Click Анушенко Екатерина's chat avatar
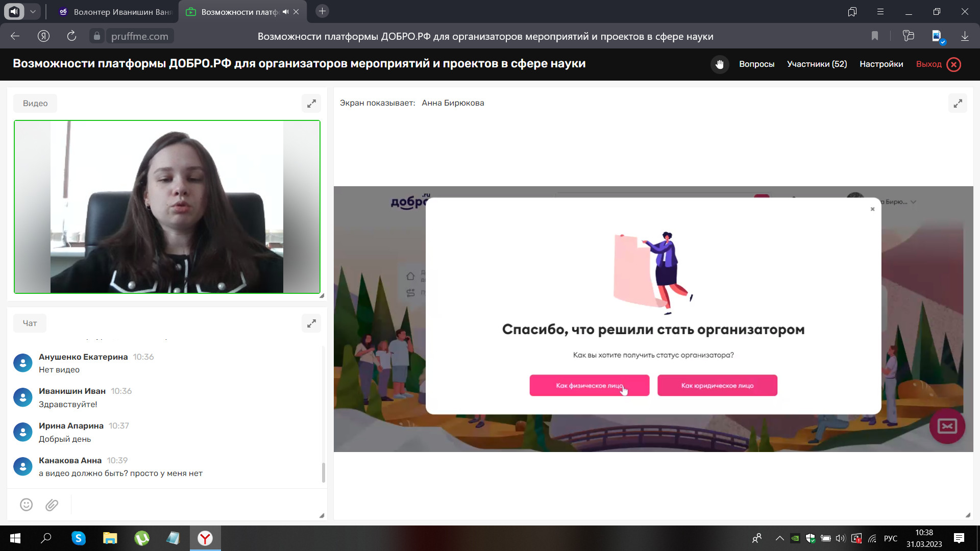Viewport: 980px width, 551px height. tap(22, 363)
